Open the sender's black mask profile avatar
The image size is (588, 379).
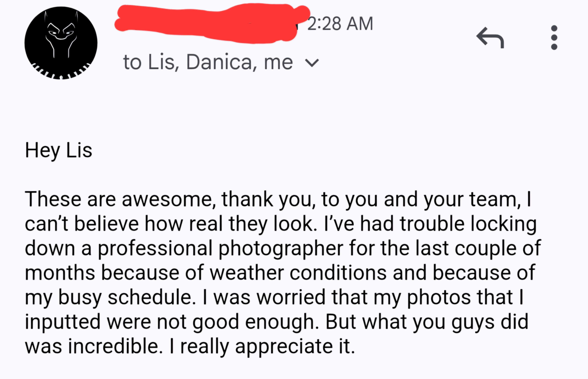(x=61, y=43)
